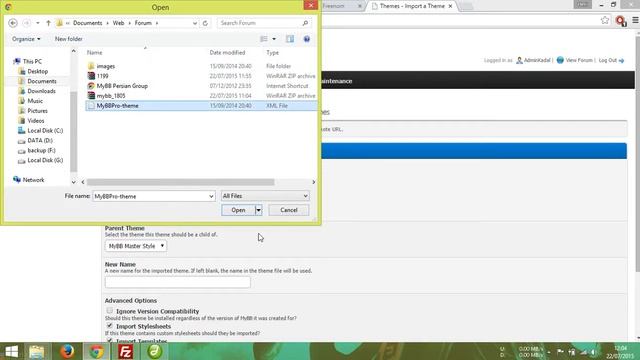Toggle the preview pane icon

290,39
